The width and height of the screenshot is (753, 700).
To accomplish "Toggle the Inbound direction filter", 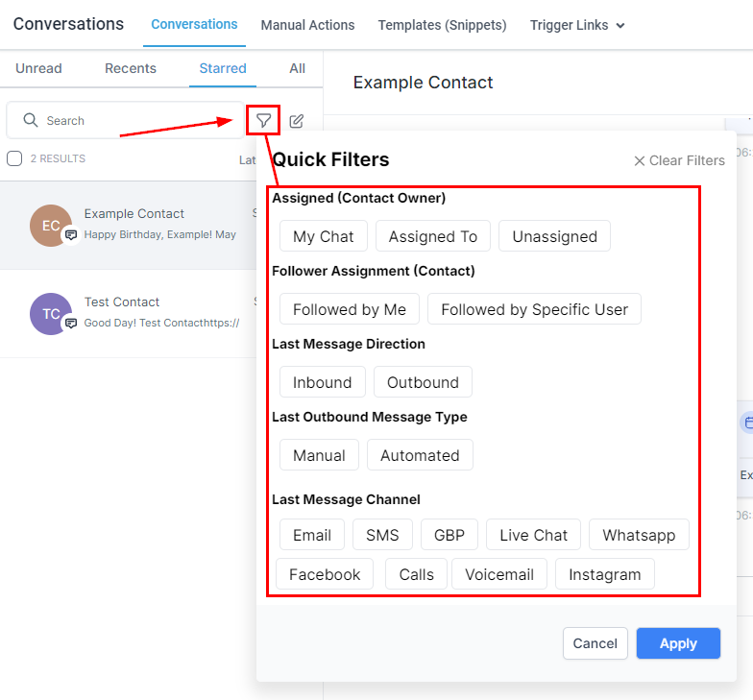I will click(x=323, y=382).
